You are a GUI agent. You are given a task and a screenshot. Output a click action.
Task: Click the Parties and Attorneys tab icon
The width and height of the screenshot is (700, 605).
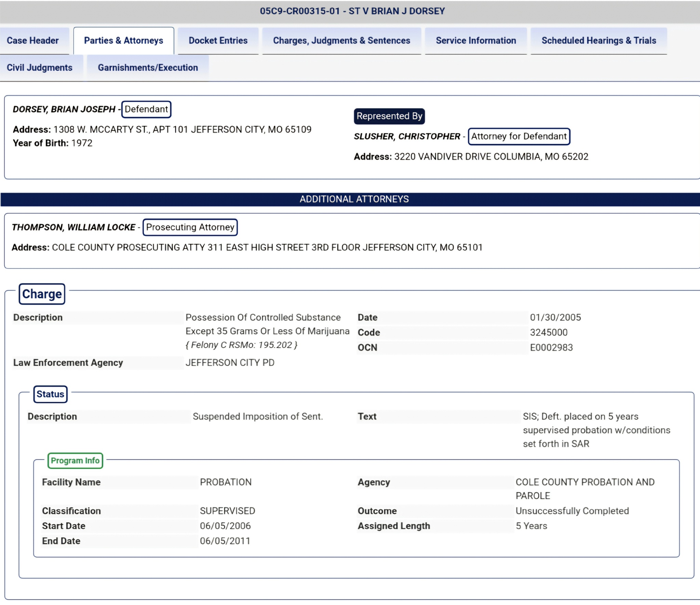coord(123,40)
